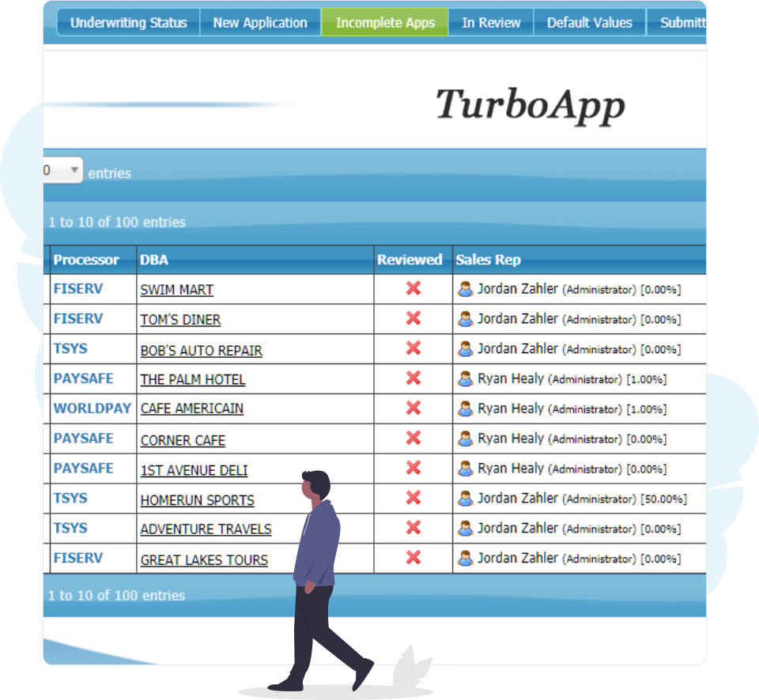Switch to the New Application tab
This screenshot has width=759, height=700.
[x=260, y=23]
